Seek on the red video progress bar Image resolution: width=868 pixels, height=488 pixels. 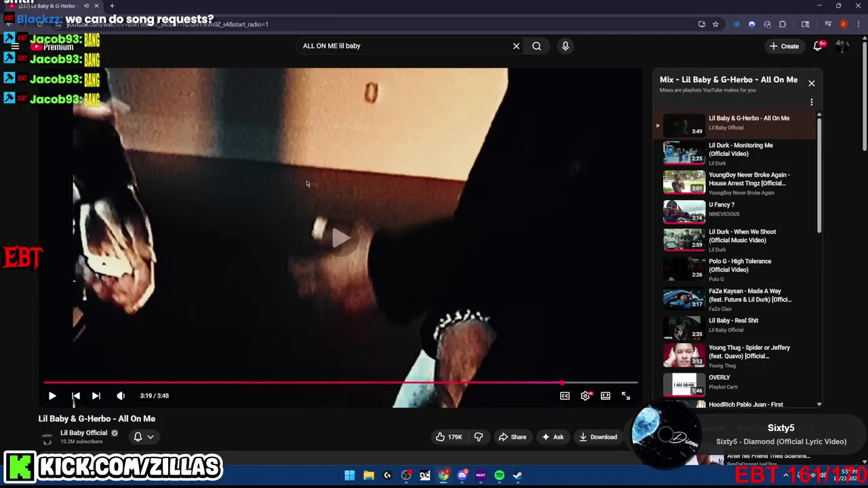pos(340,383)
